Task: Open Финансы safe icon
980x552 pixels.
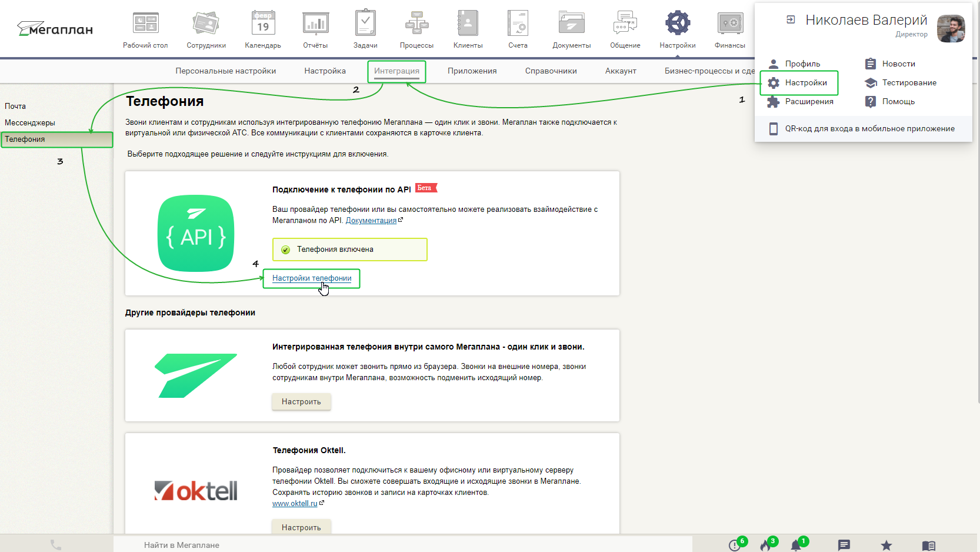Action: 730,24
